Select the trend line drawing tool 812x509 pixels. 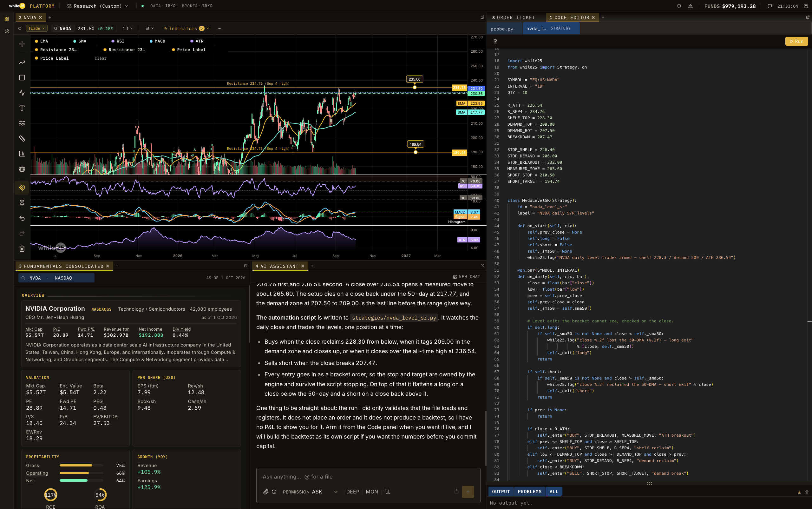coord(22,62)
